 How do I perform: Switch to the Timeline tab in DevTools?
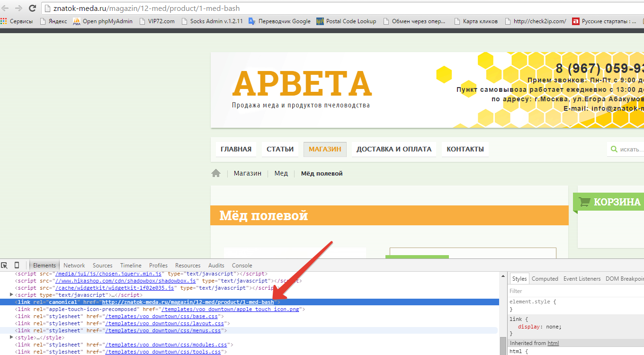pyautogui.click(x=131, y=266)
